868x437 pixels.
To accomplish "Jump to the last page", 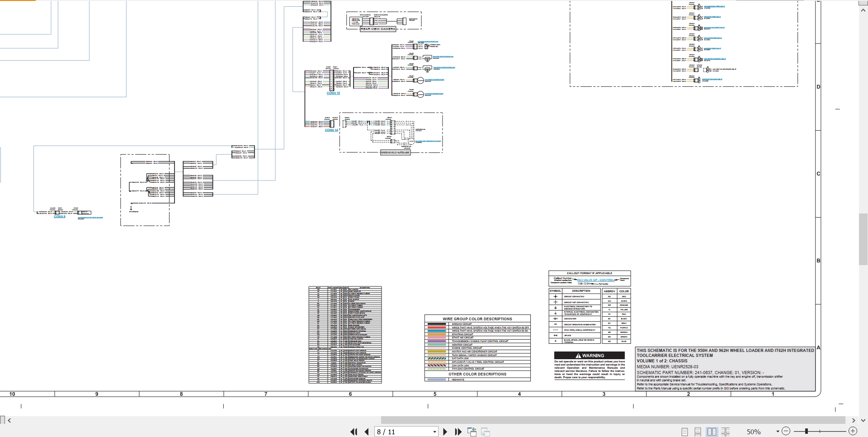I will point(458,432).
